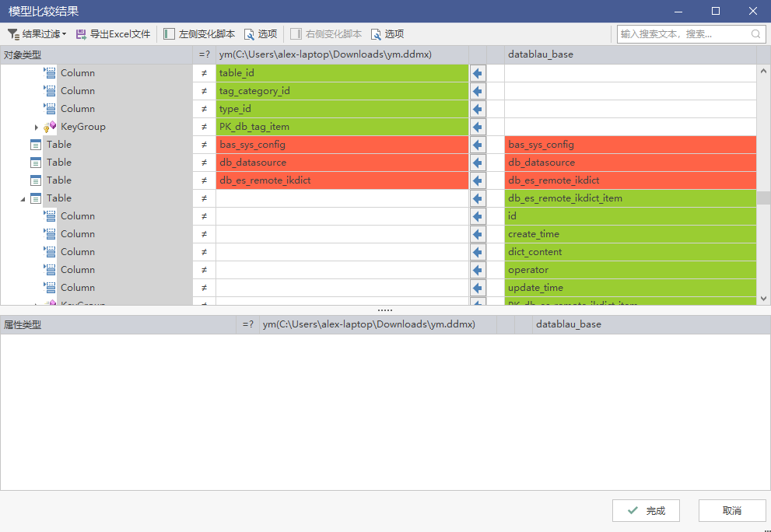Image resolution: width=771 pixels, height=532 pixels.
Task: Open 选项 right after 右侧变化脚本
Action: (387, 34)
